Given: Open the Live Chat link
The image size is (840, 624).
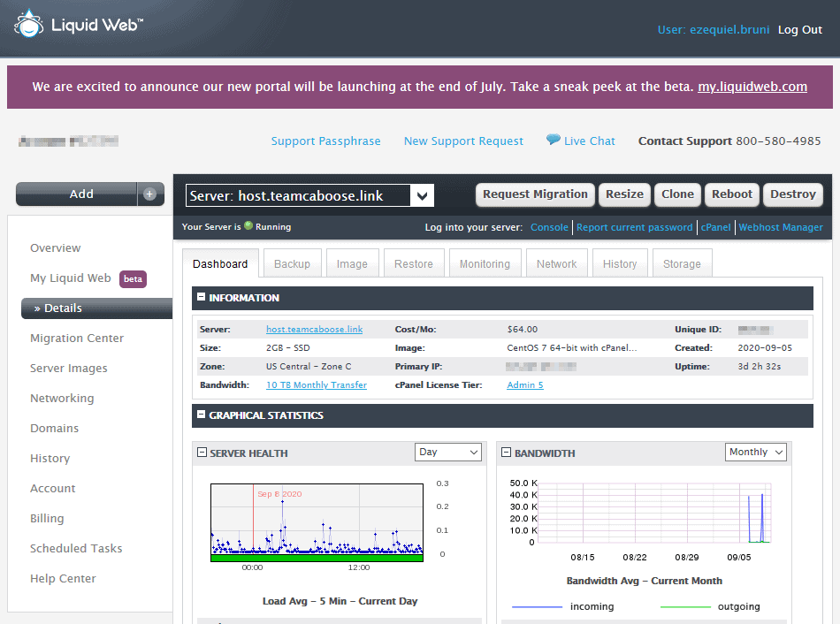Looking at the screenshot, I should [x=589, y=141].
